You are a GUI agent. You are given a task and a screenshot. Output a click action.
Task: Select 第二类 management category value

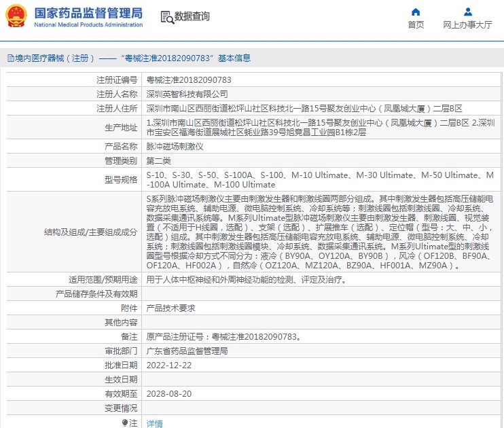(x=158, y=161)
